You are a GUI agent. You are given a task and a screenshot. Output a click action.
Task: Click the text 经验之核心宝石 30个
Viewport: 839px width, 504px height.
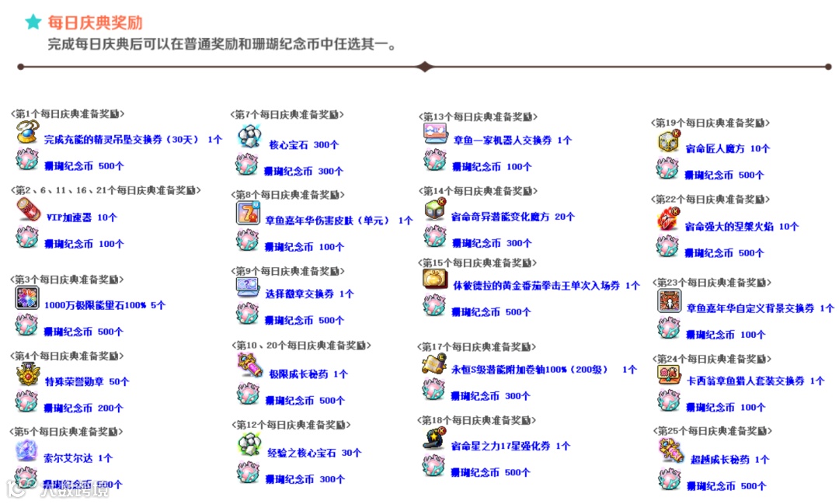315,453
